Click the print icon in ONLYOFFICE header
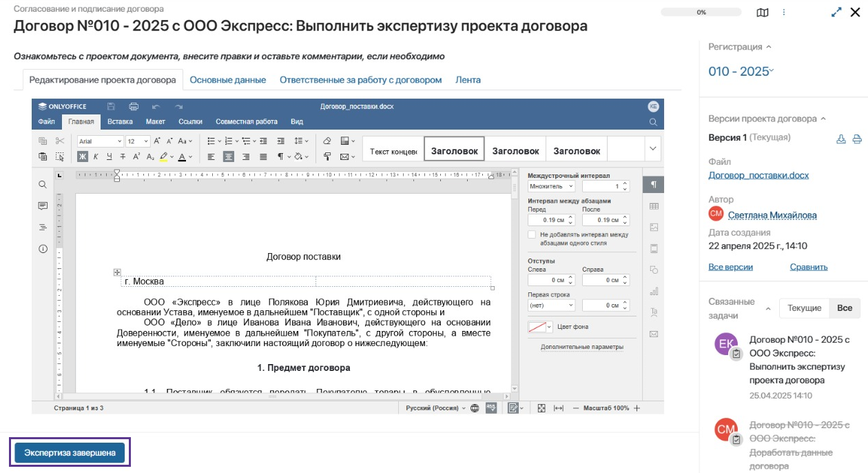Screen dimensions: 868x473 pos(134,107)
